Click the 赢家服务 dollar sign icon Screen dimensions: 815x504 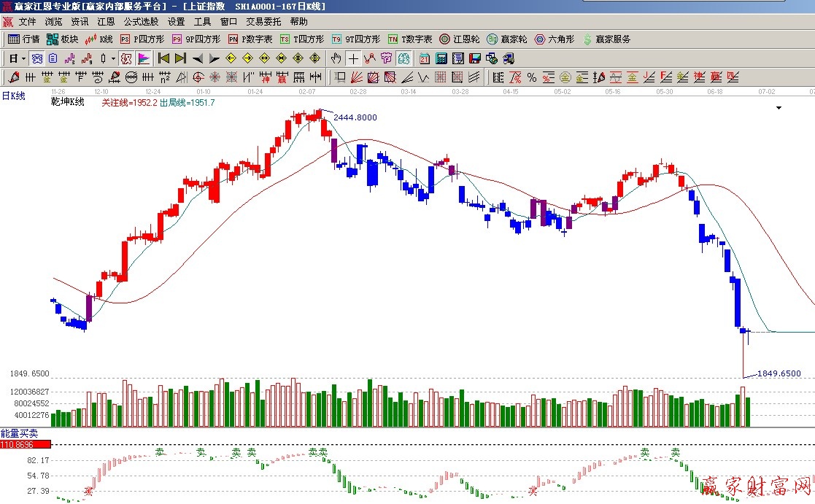[587, 39]
